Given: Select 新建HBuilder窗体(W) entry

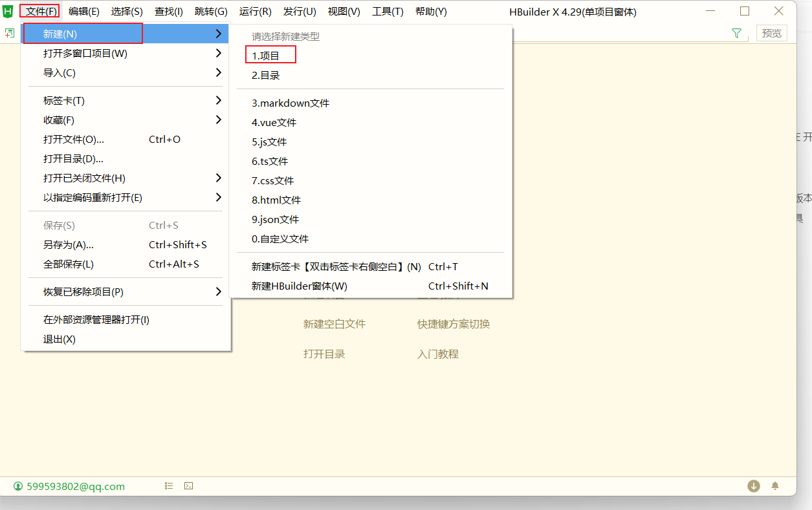Looking at the screenshot, I should point(371,286).
